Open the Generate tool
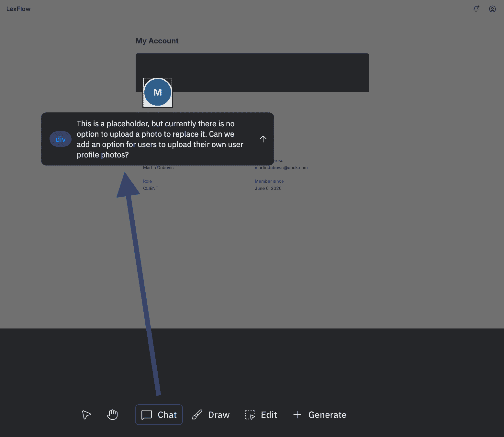Viewport: 504px width, 437px height. [319, 415]
